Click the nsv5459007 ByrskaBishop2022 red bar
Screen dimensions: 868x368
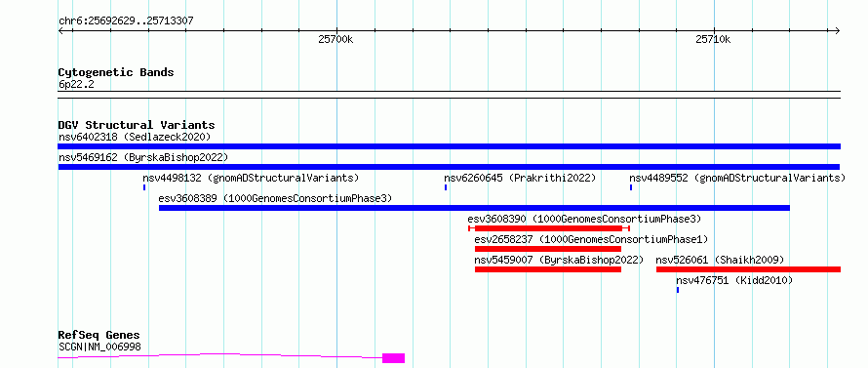(548, 269)
